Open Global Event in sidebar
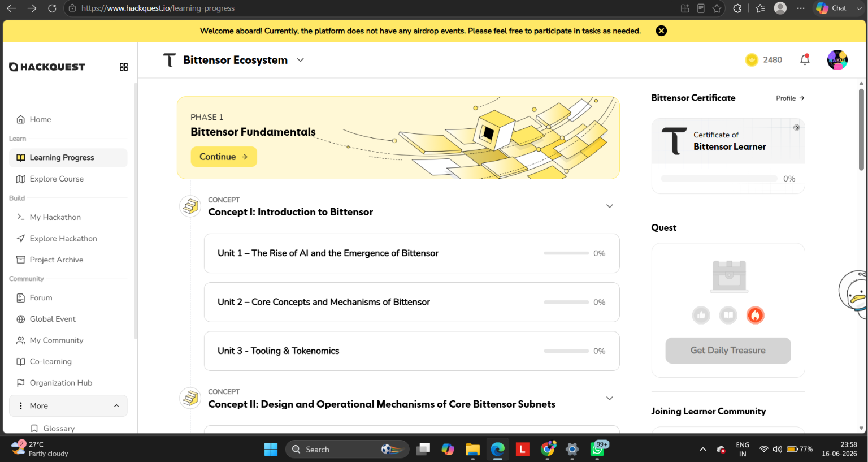 tap(68, 319)
